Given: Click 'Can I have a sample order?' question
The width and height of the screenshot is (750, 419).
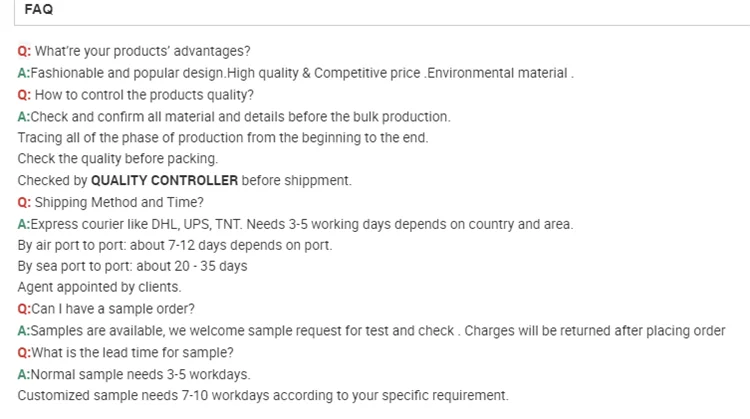Looking at the screenshot, I should click(x=112, y=308).
